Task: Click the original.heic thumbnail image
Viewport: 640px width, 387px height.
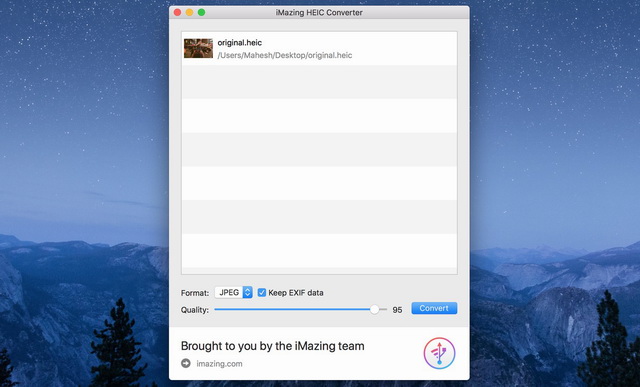Action: click(x=198, y=48)
